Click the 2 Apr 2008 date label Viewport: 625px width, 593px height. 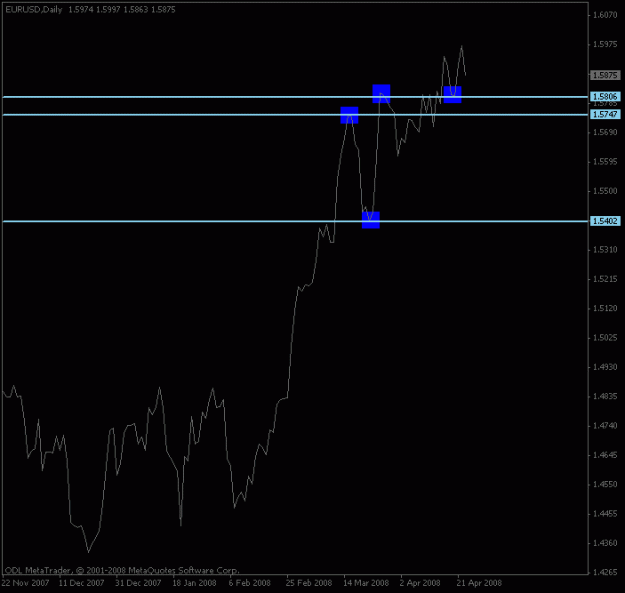tap(420, 583)
